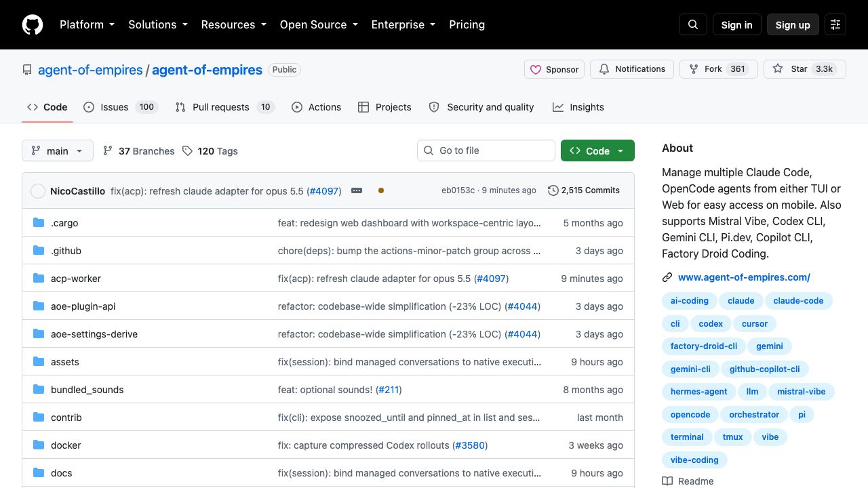Screen dimensions: 868x488
Task: Select the vibe-coding topic tag
Action: coord(694,460)
